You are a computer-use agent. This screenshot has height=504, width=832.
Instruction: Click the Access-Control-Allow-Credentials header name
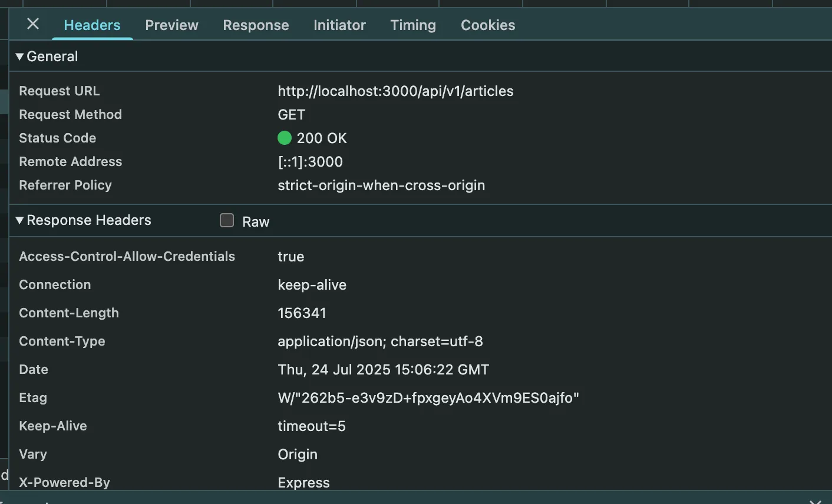coord(127,257)
